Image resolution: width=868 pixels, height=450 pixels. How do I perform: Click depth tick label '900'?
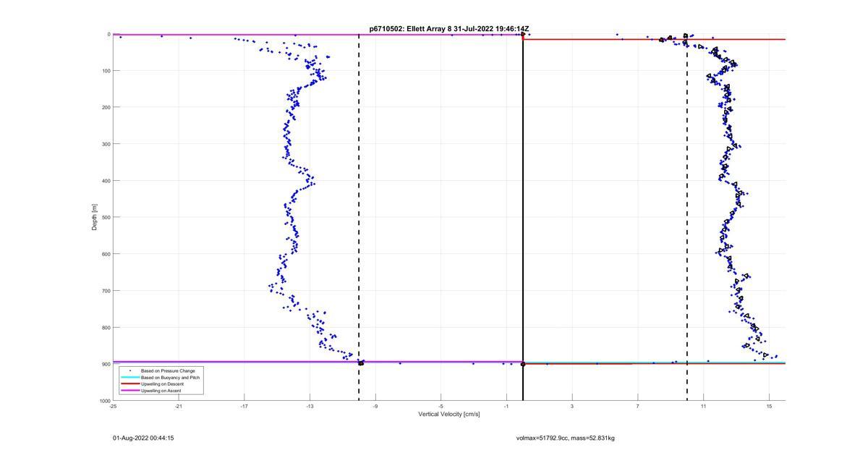(106, 364)
